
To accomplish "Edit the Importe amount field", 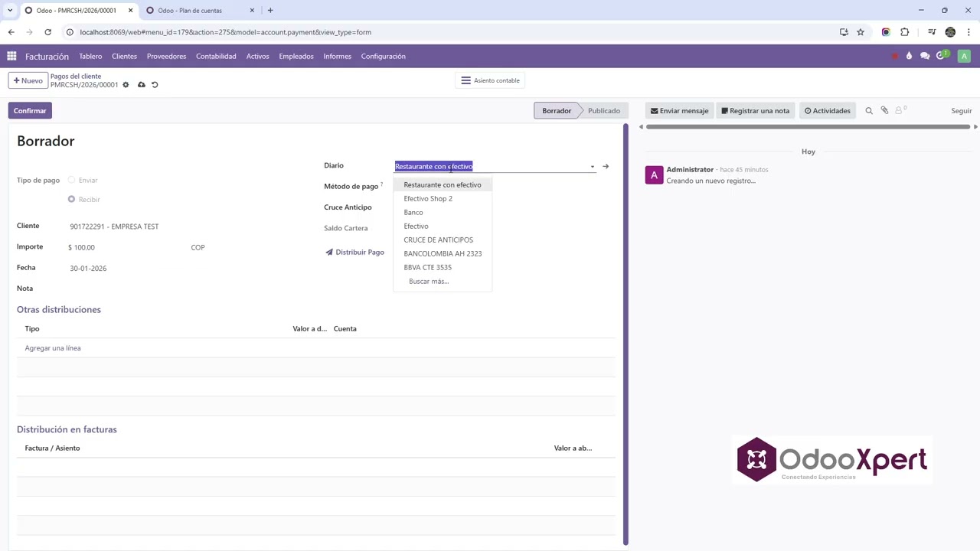I will 126,247.
